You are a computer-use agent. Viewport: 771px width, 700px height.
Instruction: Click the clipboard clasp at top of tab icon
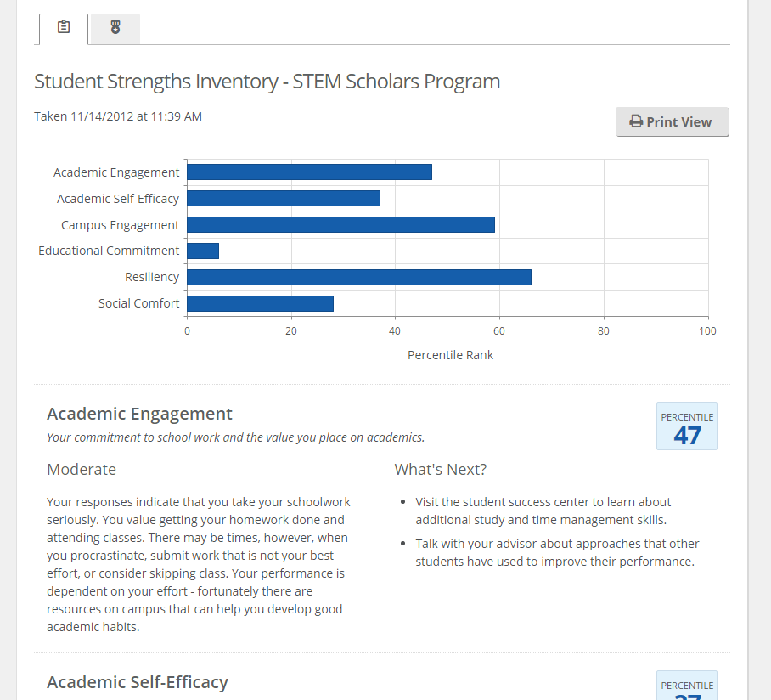[63, 22]
